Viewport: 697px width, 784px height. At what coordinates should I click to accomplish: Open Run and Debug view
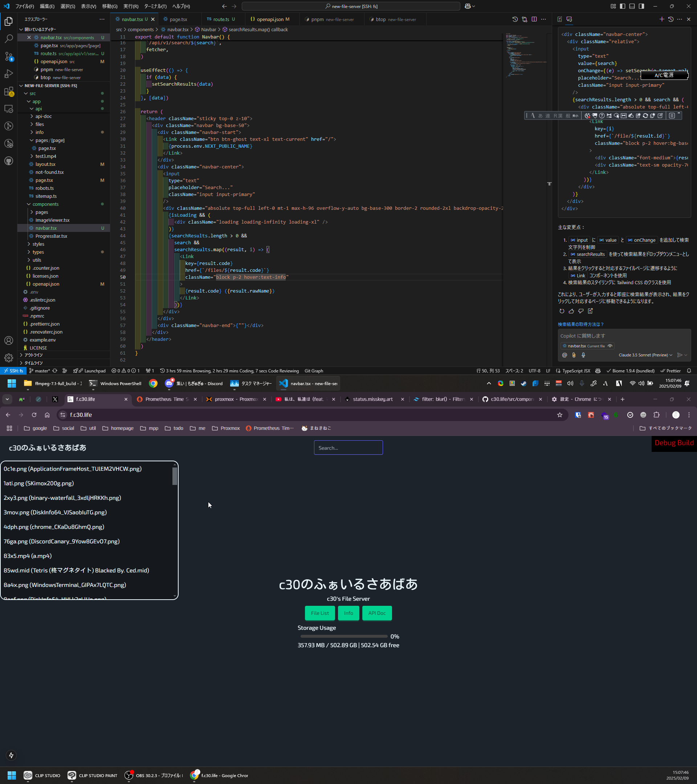click(x=8, y=74)
